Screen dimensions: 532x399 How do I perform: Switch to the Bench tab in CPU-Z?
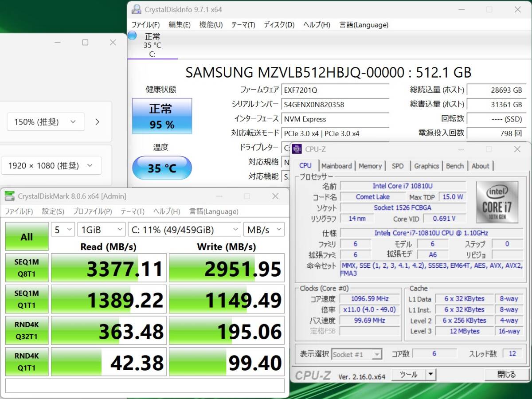tap(455, 166)
